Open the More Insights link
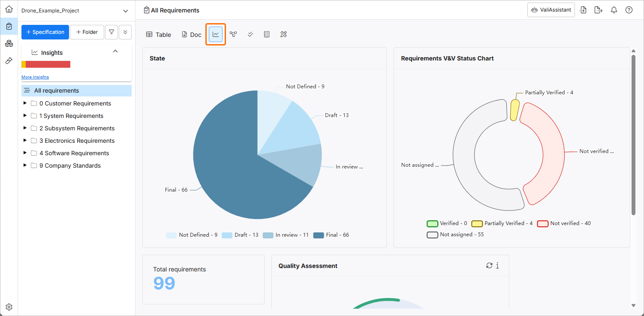 pos(35,77)
